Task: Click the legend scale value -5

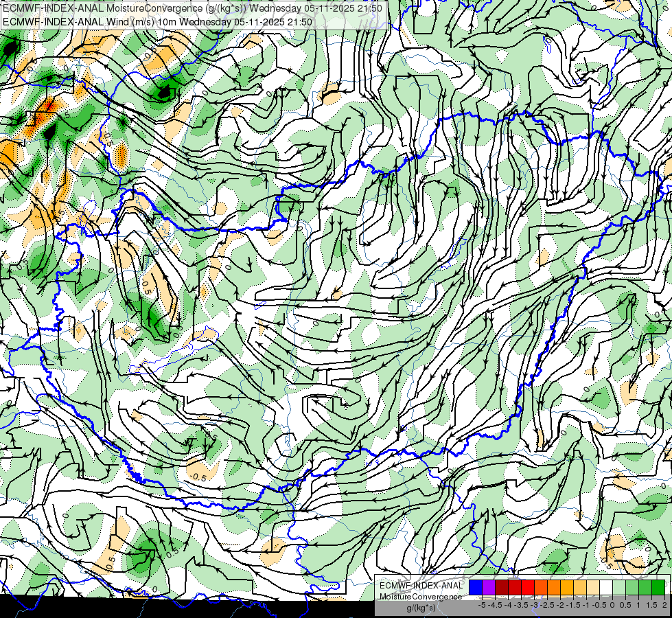Action: 482,605
